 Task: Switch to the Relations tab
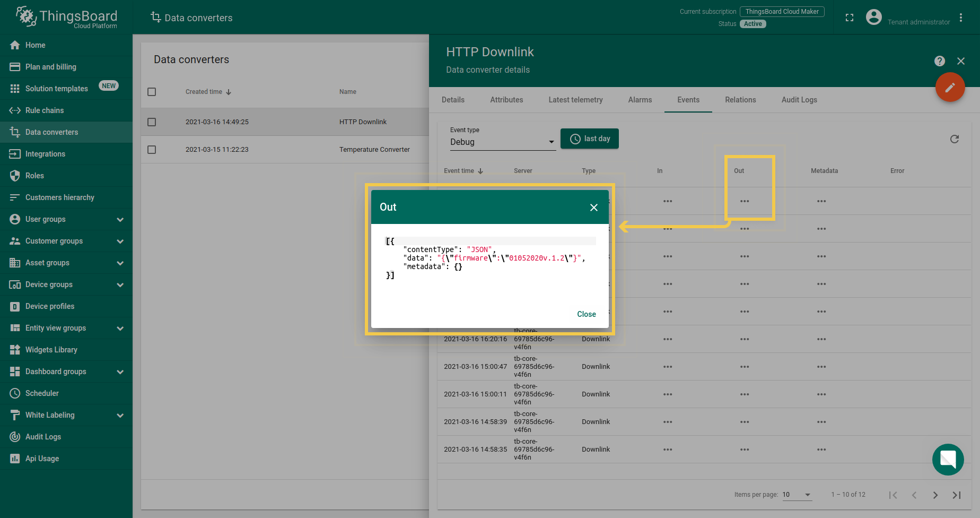pyautogui.click(x=740, y=100)
